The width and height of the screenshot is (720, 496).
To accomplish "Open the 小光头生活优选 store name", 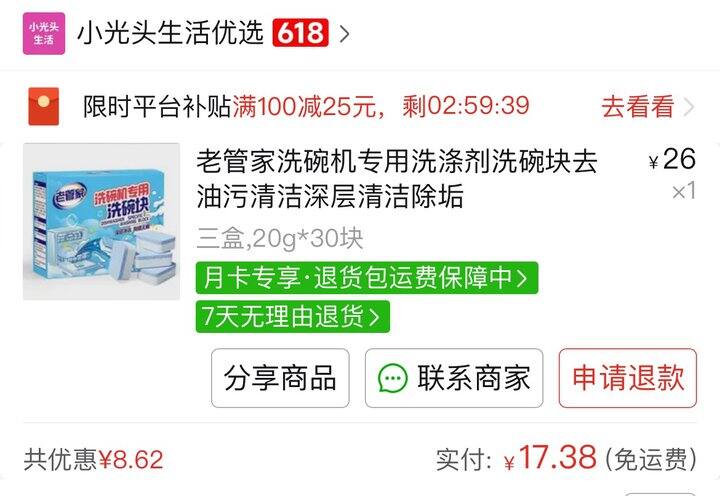I will pos(170,33).
